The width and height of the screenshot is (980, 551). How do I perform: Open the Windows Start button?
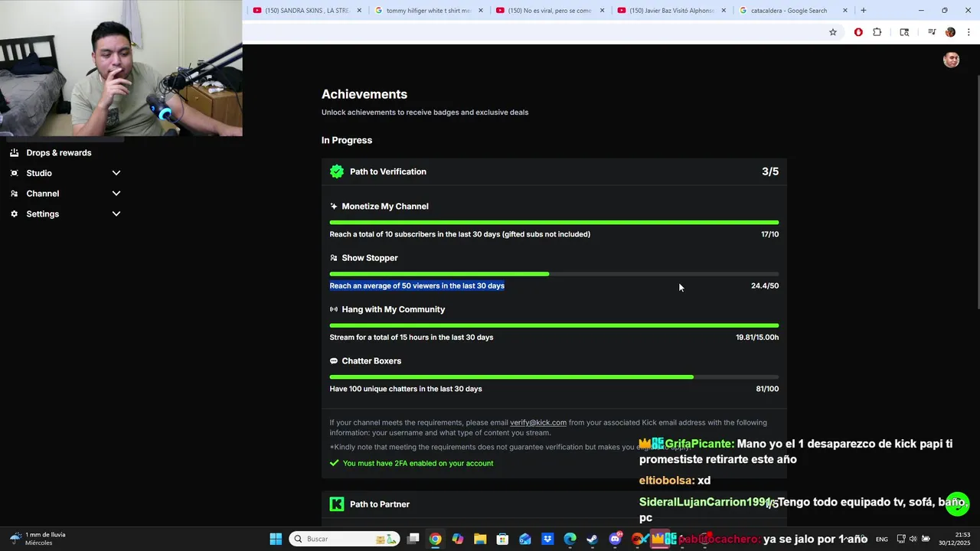(276, 539)
